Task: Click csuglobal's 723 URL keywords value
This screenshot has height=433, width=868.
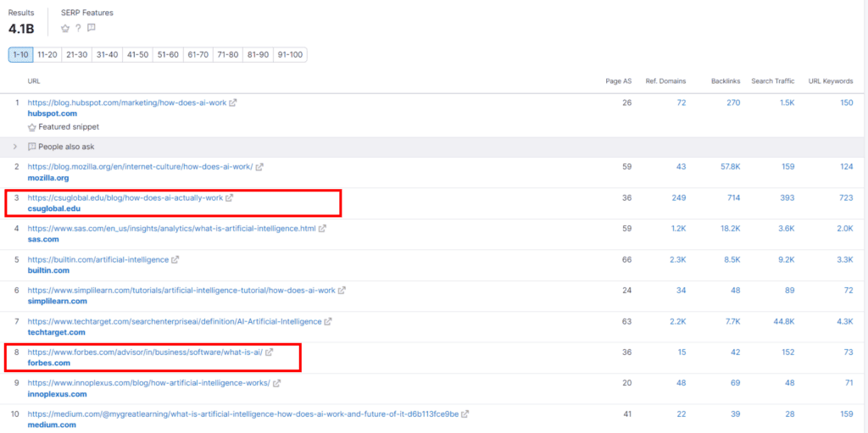Action: point(846,197)
